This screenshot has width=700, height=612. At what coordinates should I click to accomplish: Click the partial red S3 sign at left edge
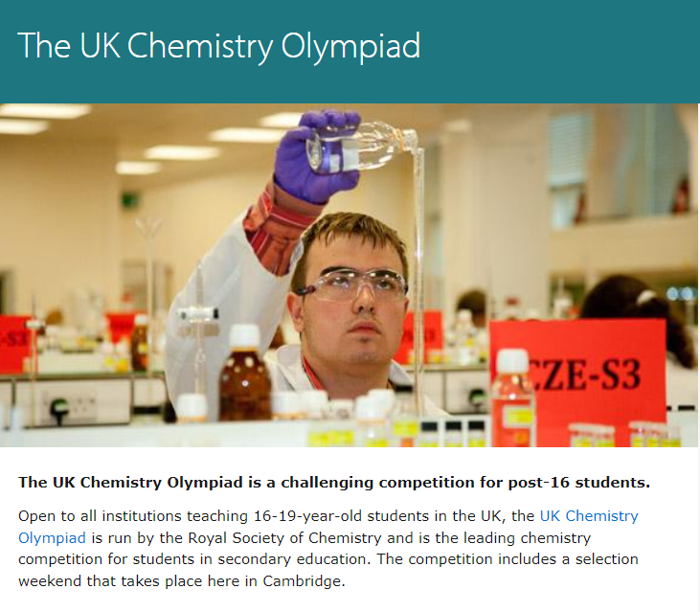click(13, 342)
